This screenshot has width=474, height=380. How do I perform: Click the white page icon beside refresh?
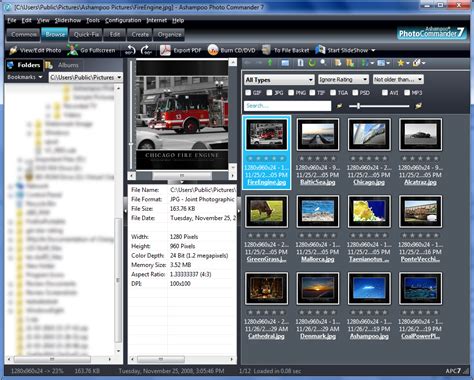(300, 63)
